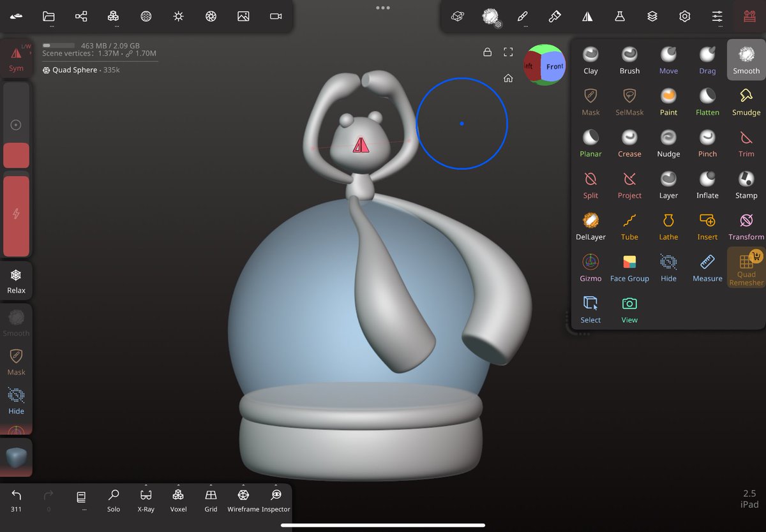Pick the DelLayer tool
The height and width of the screenshot is (532, 766).
click(590, 226)
